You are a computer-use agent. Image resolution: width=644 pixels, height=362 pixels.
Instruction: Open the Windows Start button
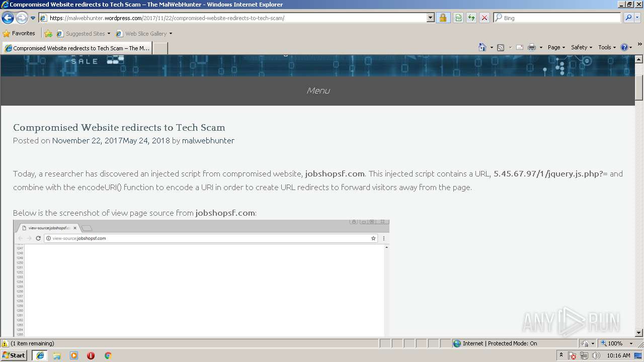[x=14, y=355]
